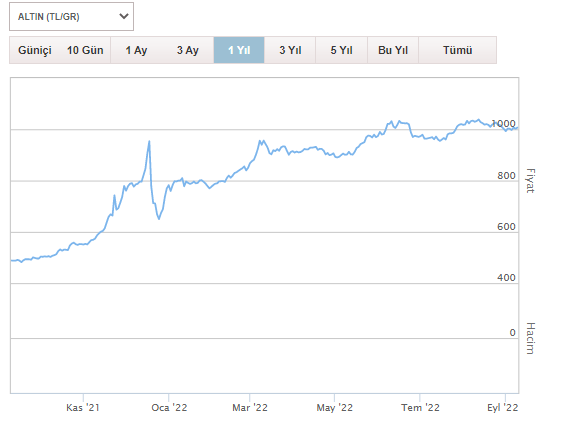Show the 5 Yıl price history

tap(341, 50)
